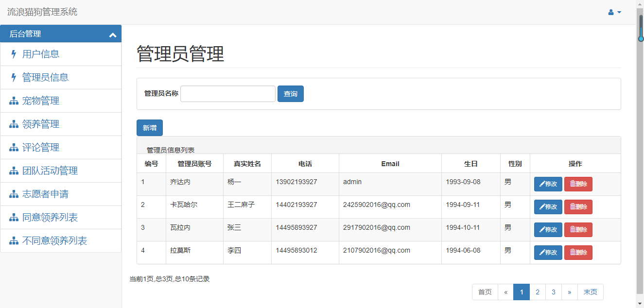644x308 pixels.
Task: Edit admin 齐达内 with 修改 button
Action: coord(548,184)
